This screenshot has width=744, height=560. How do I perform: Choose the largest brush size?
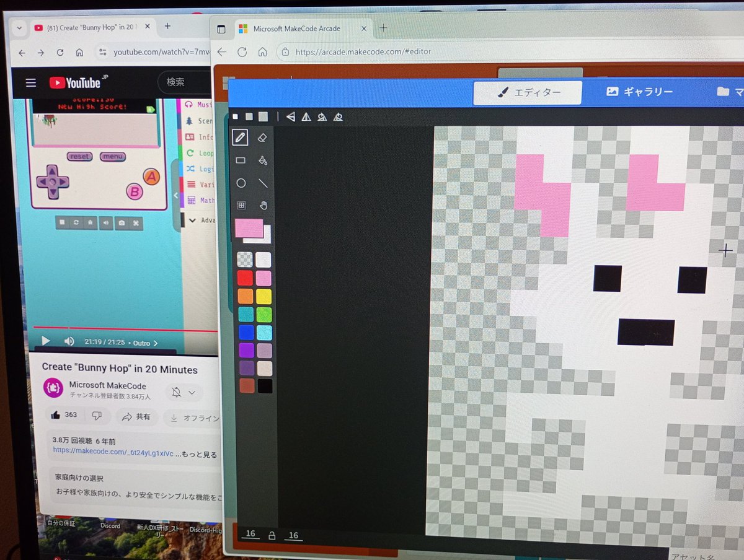[263, 116]
